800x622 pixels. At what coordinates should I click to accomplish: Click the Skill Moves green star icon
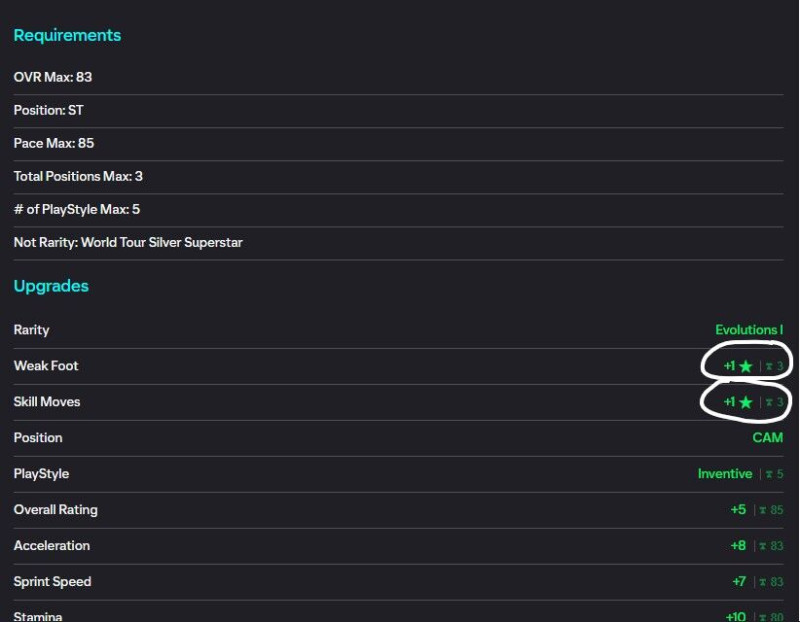coord(745,403)
